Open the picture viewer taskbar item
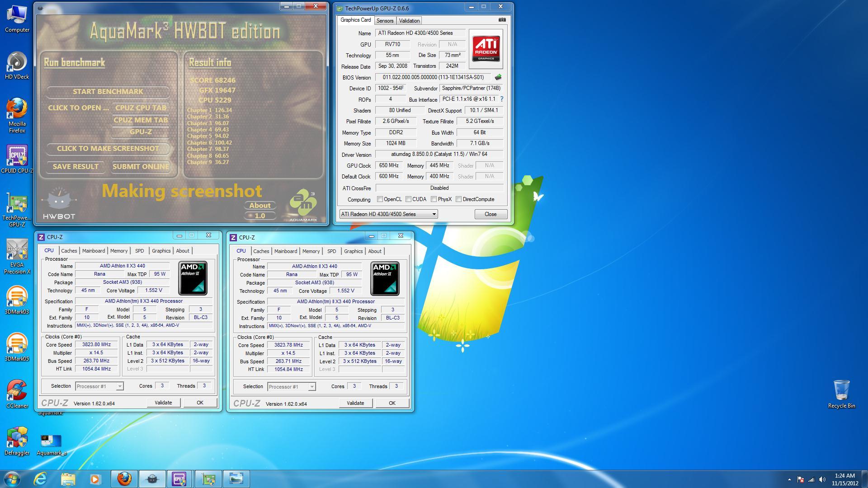868x488 pixels. tap(236, 479)
